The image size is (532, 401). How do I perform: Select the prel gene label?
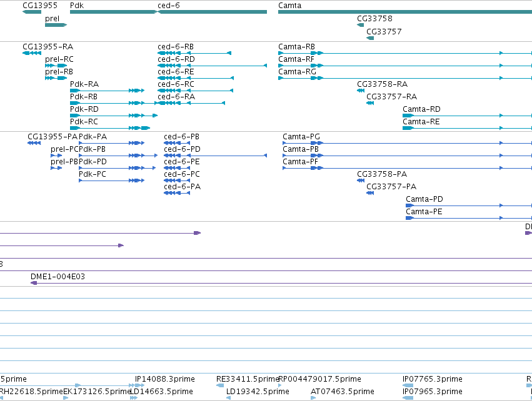[52, 19]
